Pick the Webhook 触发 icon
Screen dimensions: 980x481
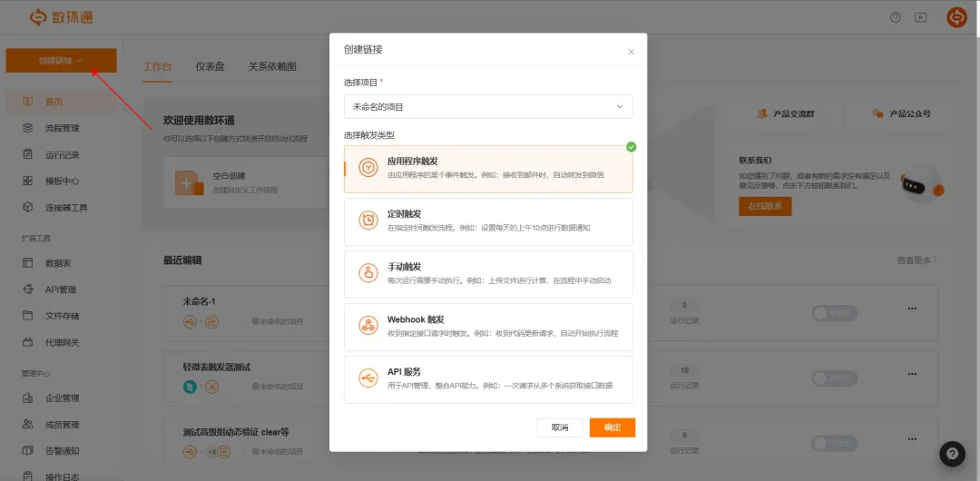368,326
